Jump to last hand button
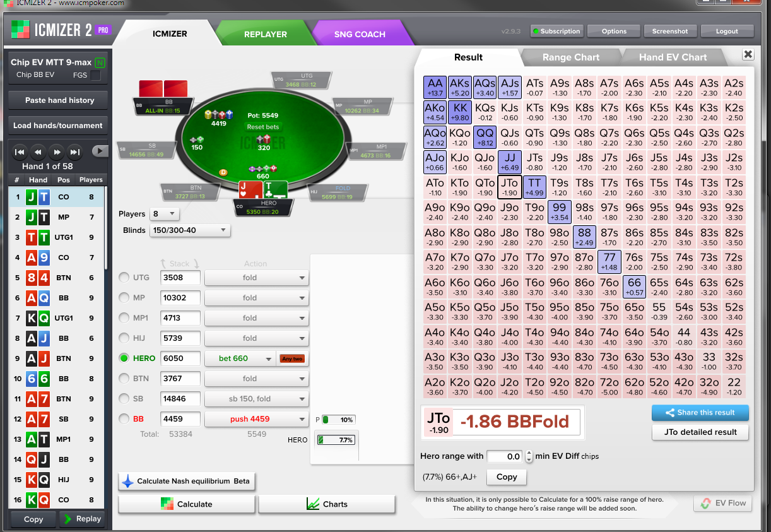771x532 pixels. (x=75, y=151)
